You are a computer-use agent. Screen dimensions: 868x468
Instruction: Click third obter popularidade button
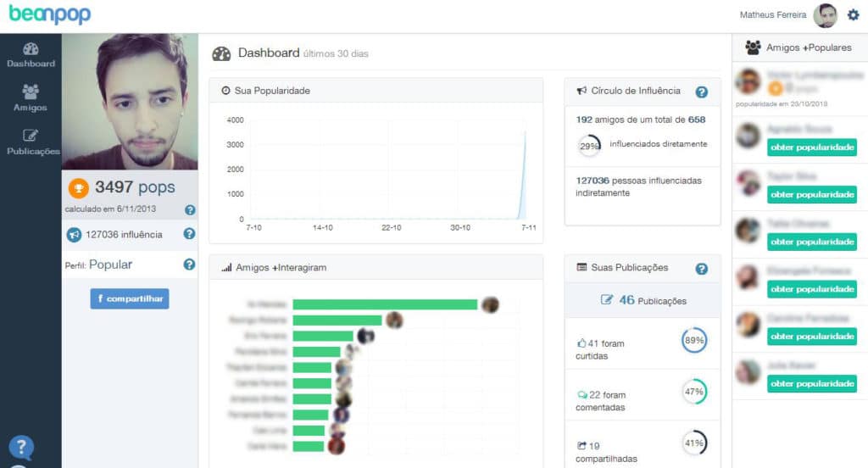coord(812,242)
